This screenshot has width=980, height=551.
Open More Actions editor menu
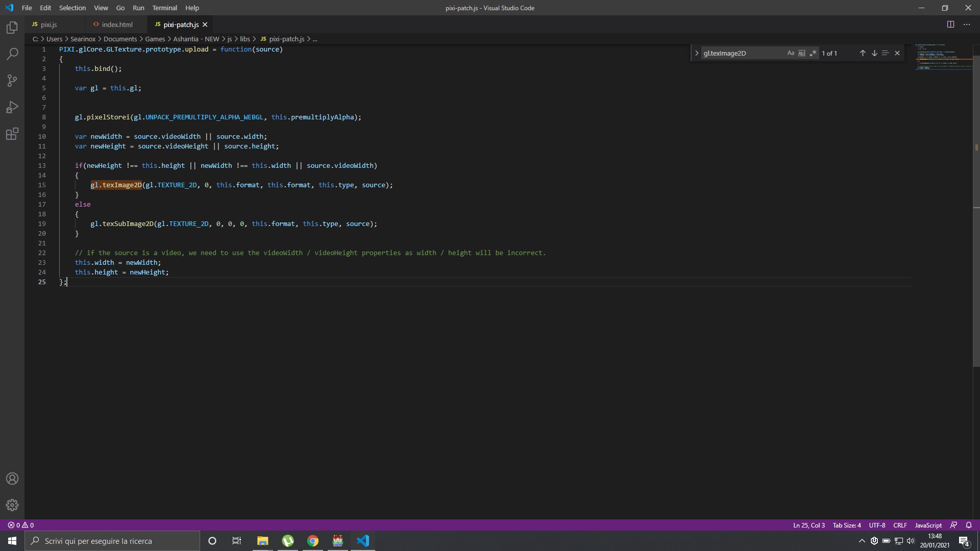967,24
